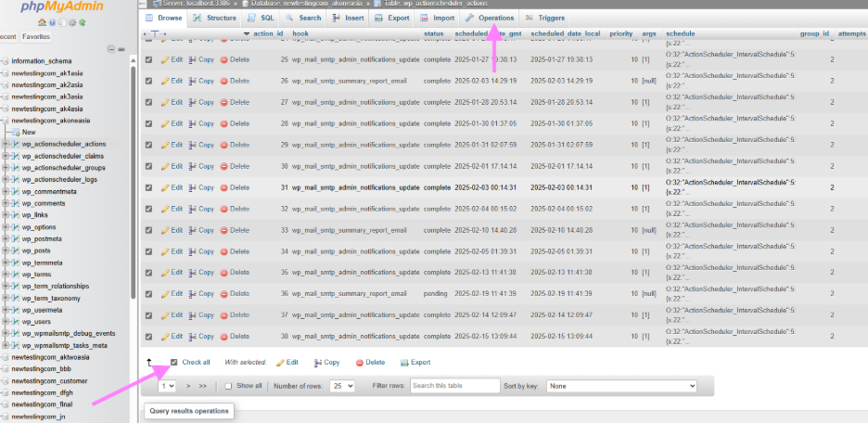Untick checkbox for action_id 36 pending row
The width and height of the screenshot is (868, 423).
click(x=149, y=293)
